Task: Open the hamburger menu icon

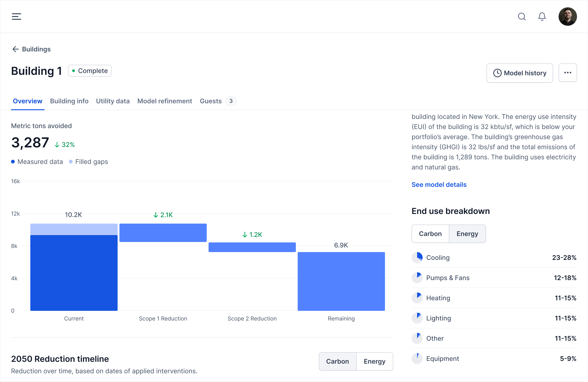Action: point(16,17)
